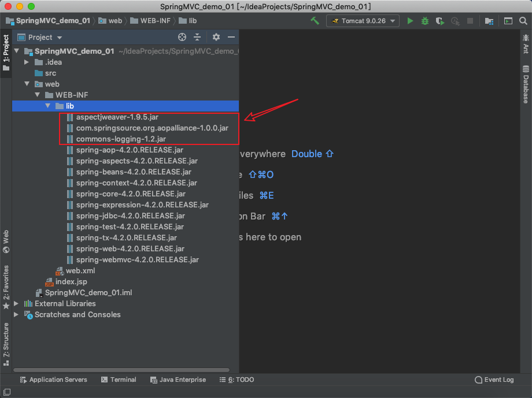The image size is (532, 398).
Task: Toggle tool window buttons icon in status bar corner
Action: [x=7, y=392]
